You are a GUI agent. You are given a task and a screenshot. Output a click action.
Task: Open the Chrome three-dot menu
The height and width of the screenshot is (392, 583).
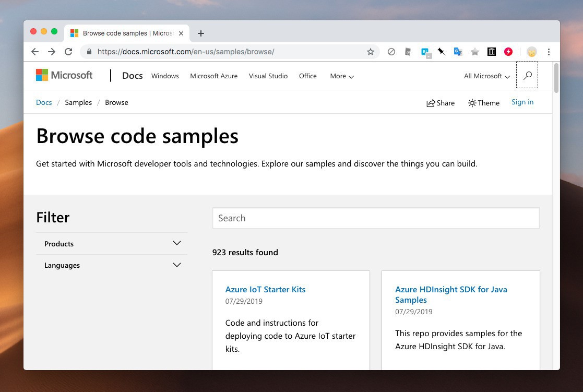click(549, 52)
